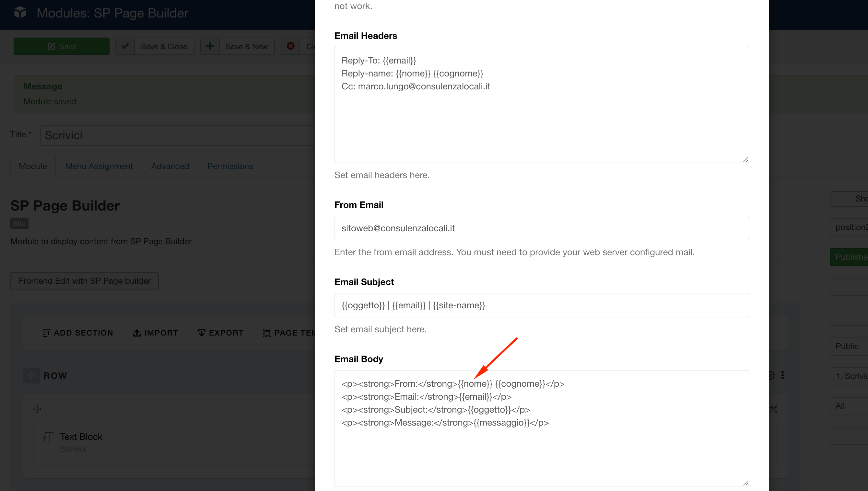Click the Add Section icon
Image resolution: width=868 pixels, height=491 pixels.
click(x=46, y=333)
